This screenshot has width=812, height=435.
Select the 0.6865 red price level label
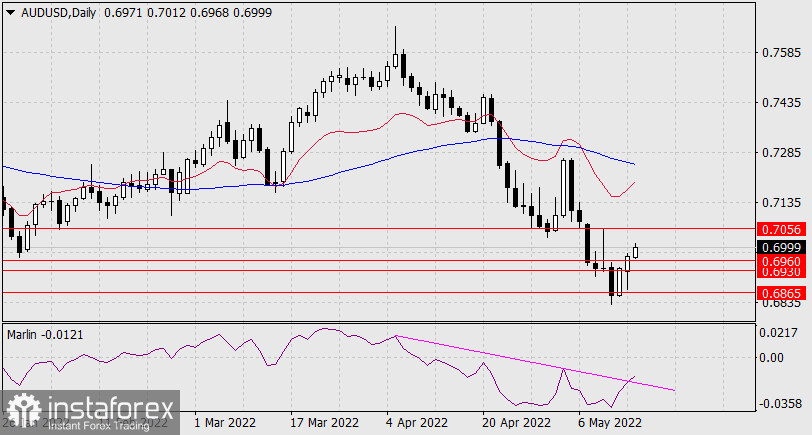pos(782,293)
